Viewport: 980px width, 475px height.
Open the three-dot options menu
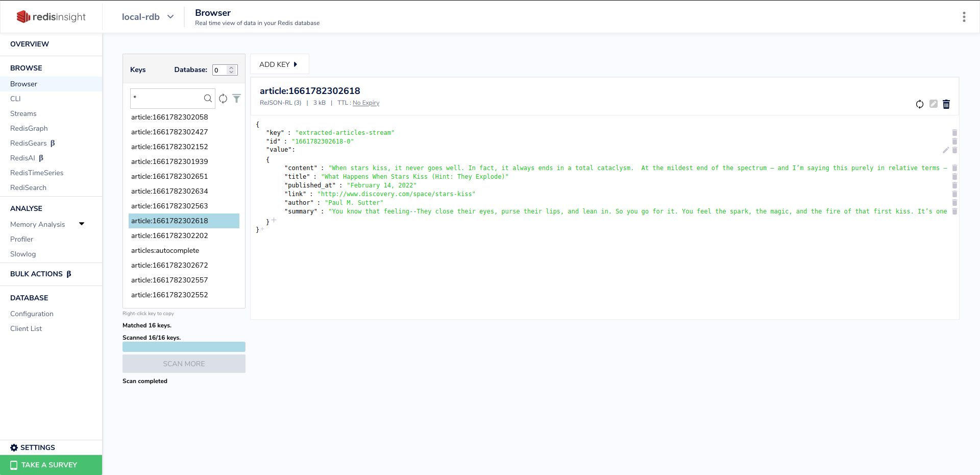pos(964,17)
